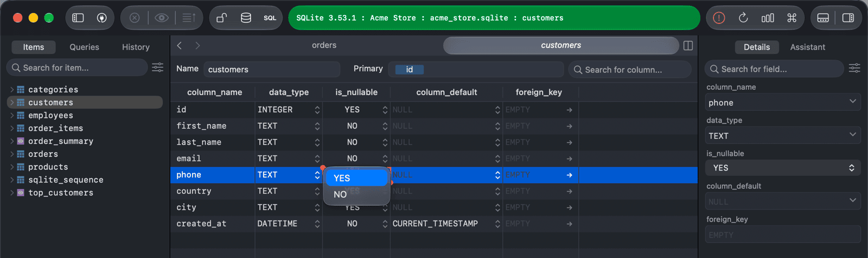The width and height of the screenshot is (868, 258).
Task: Select the customers table in sidebar
Action: (x=85, y=102)
